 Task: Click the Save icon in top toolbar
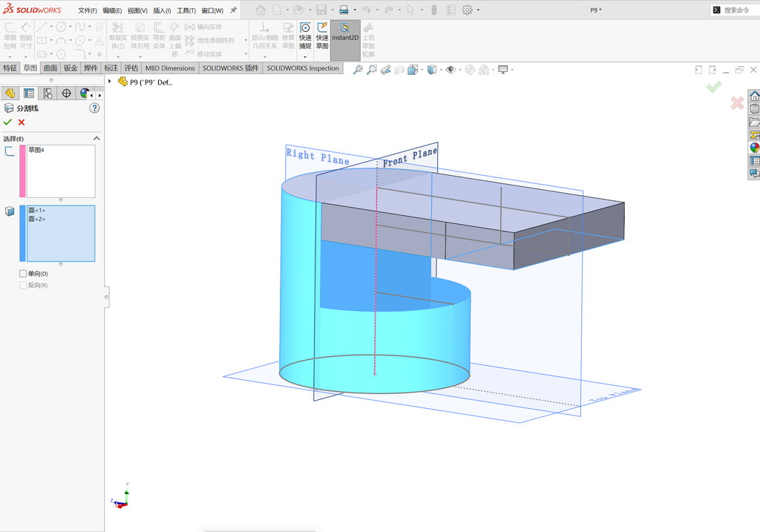(x=321, y=10)
